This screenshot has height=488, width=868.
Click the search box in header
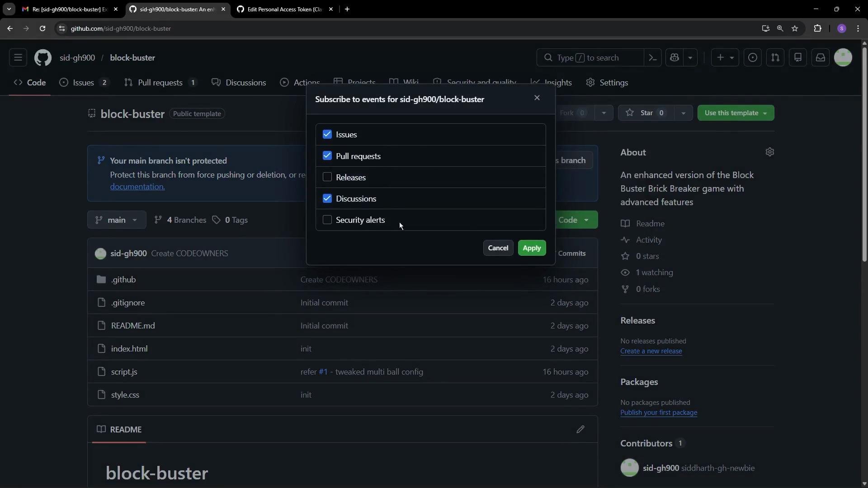[590, 58]
